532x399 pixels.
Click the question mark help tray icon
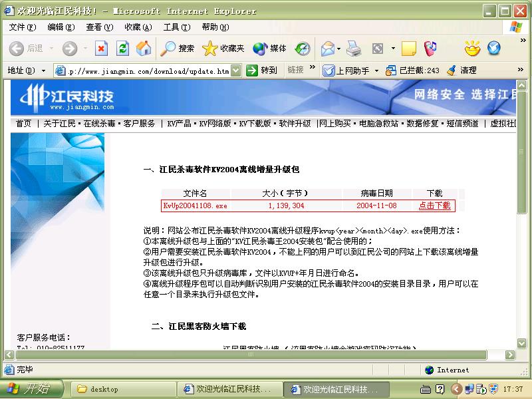click(x=440, y=389)
